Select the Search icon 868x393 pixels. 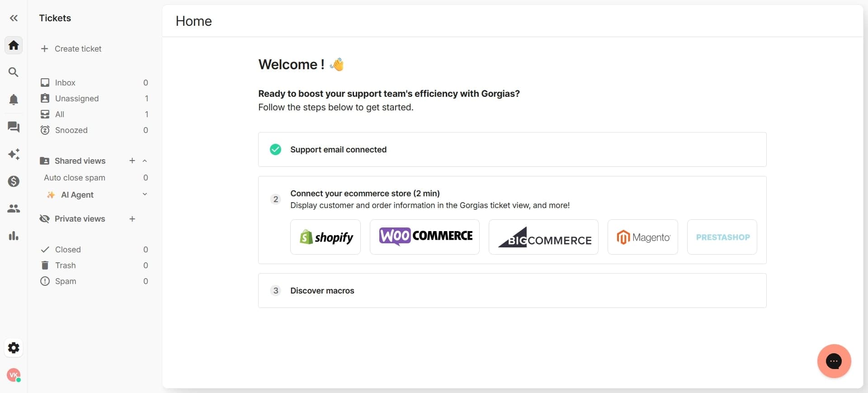coord(13,71)
